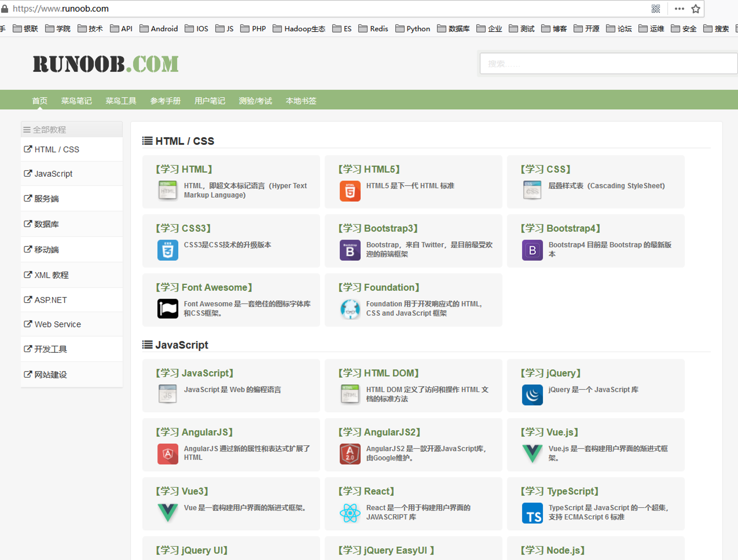Click the AngularJS2 2.0 shield icon
The height and width of the screenshot is (560, 738).
point(350,454)
